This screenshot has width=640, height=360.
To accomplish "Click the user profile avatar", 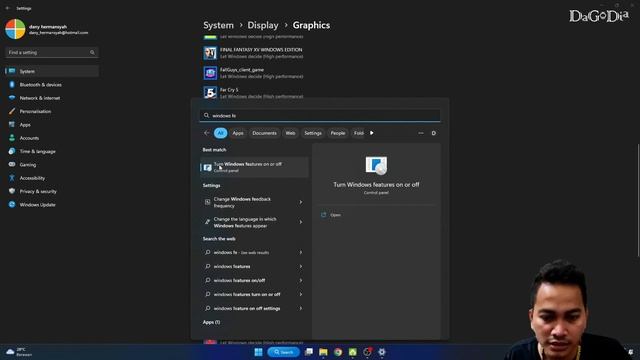I will tap(15, 29).
